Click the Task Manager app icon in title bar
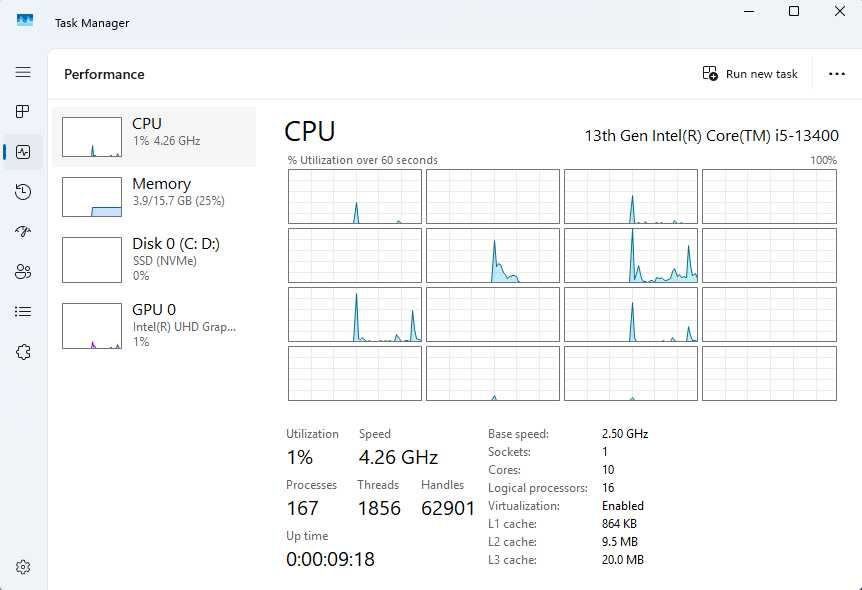Image resolution: width=862 pixels, height=590 pixels. tap(25, 21)
